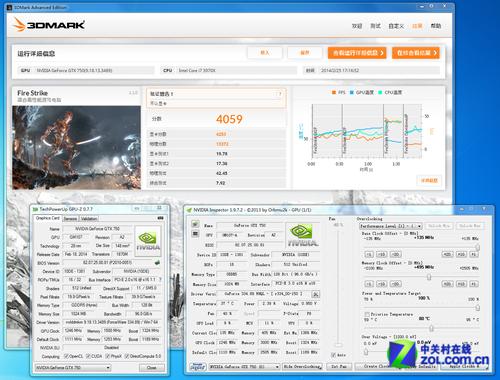
Task: Click the 3DMark logo in header
Action: tap(49, 25)
